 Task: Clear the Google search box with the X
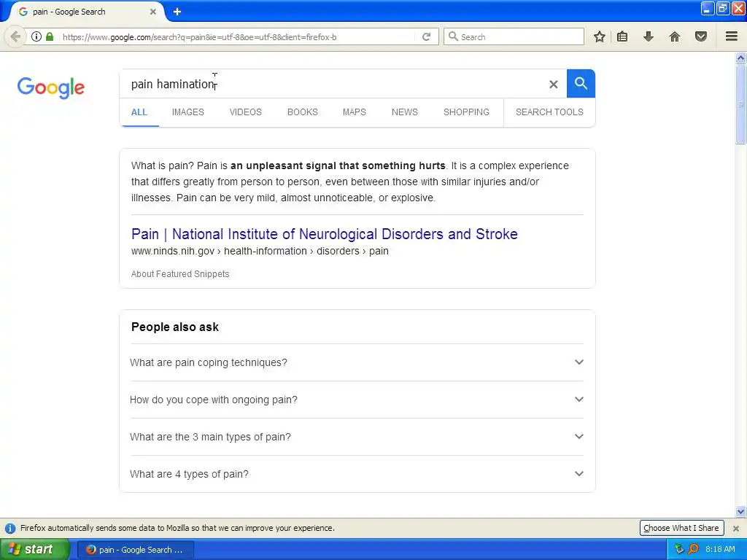click(553, 85)
